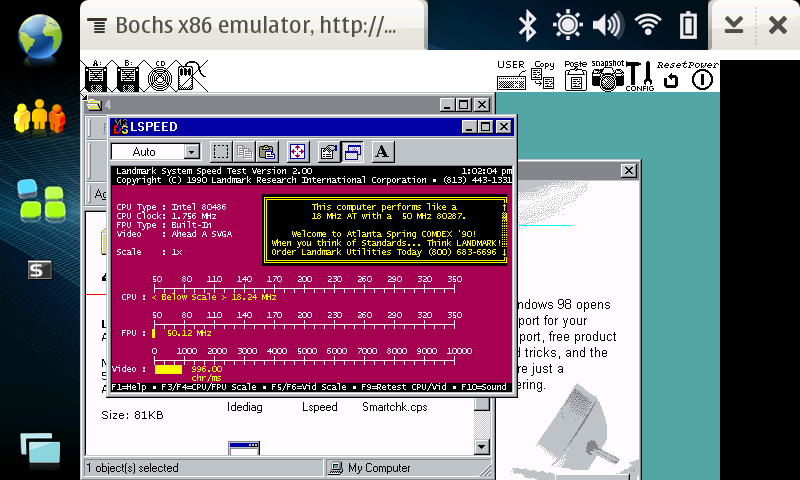The height and width of the screenshot is (480, 800).
Task: Minimize the LSPEED window
Action: [469, 127]
